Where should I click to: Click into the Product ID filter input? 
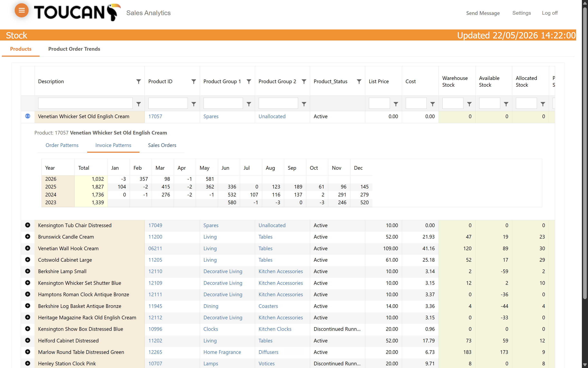coord(168,103)
